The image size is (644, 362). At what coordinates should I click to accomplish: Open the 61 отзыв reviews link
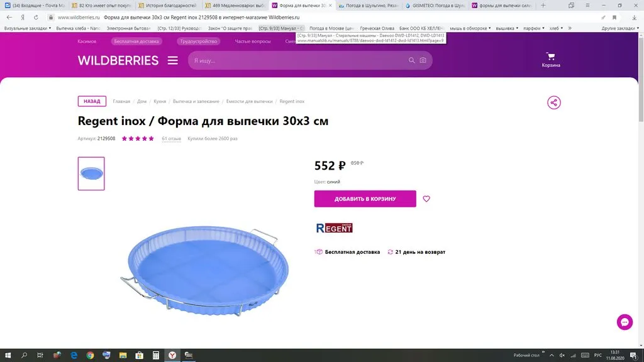pos(171,139)
